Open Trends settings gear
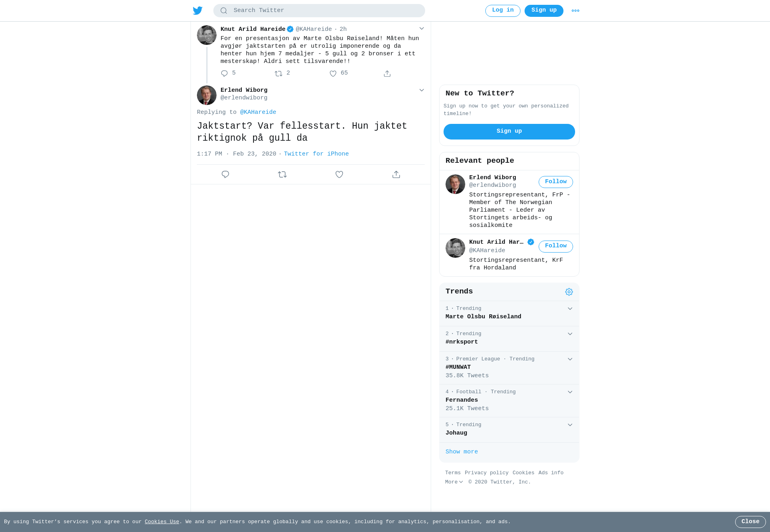This screenshot has height=532, width=770. coord(569,292)
